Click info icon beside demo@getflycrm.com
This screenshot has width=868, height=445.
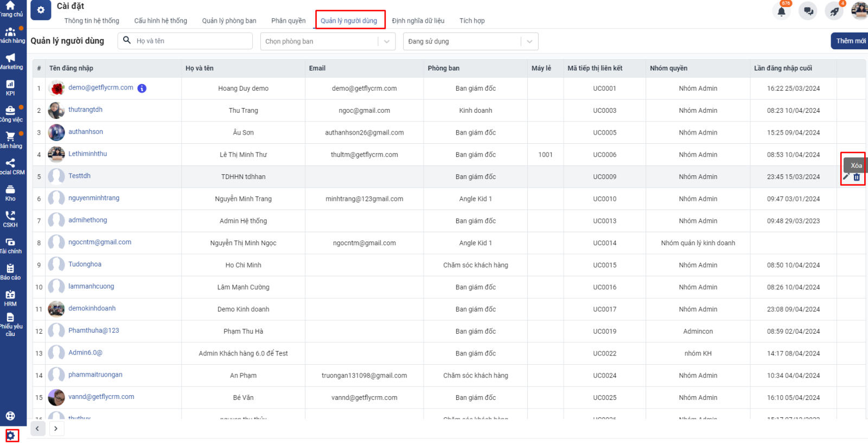[142, 88]
